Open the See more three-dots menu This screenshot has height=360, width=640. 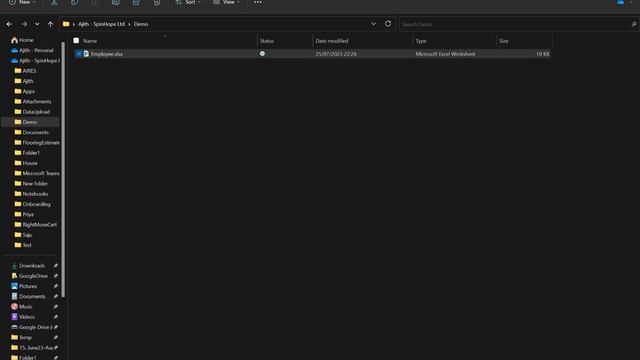(258, 2)
